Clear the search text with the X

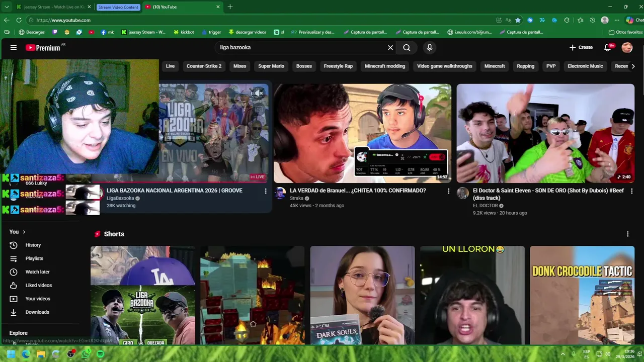(x=390, y=48)
